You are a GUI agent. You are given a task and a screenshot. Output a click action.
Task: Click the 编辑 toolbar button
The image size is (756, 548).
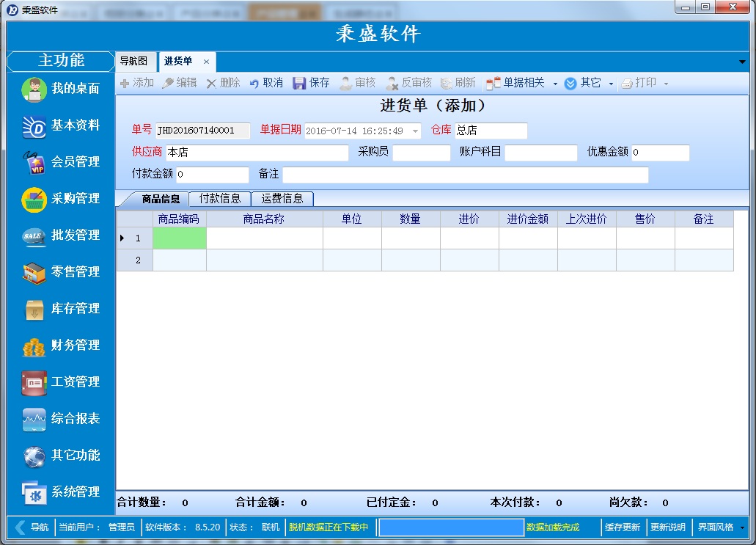point(180,83)
